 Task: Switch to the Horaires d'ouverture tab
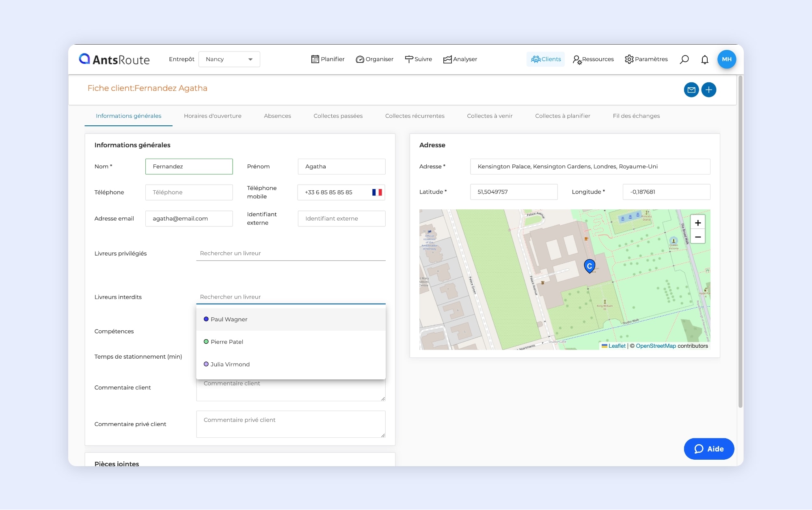point(212,116)
